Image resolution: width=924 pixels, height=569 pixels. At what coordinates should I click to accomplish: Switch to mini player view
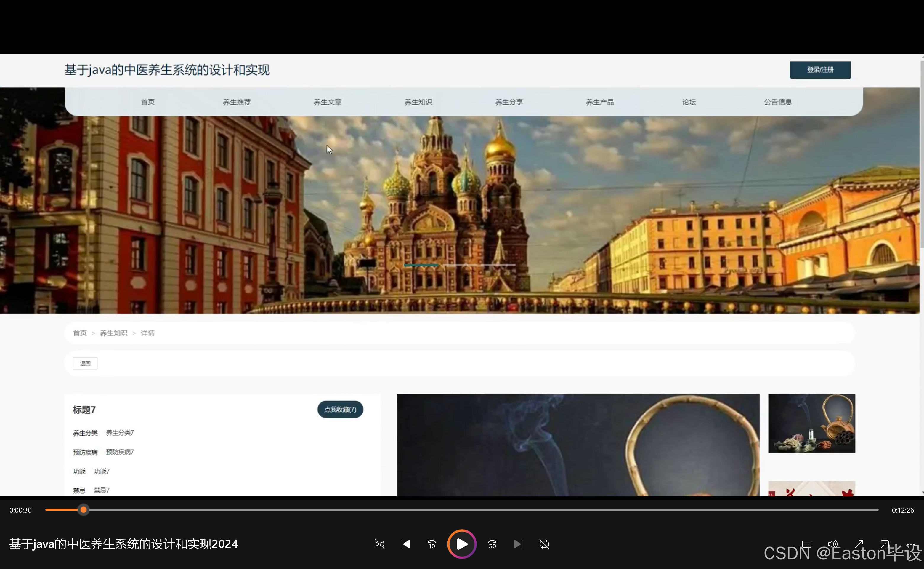[x=885, y=544]
